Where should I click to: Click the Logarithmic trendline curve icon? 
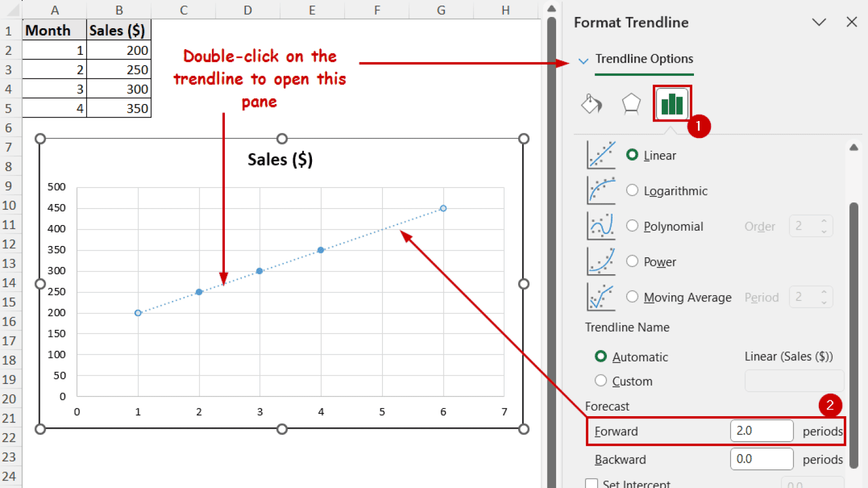(601, 191)
